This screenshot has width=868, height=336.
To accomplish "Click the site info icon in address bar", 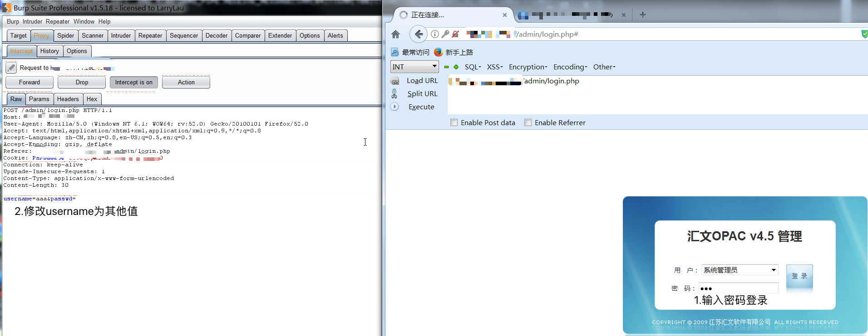I will (x=435, y=34).
